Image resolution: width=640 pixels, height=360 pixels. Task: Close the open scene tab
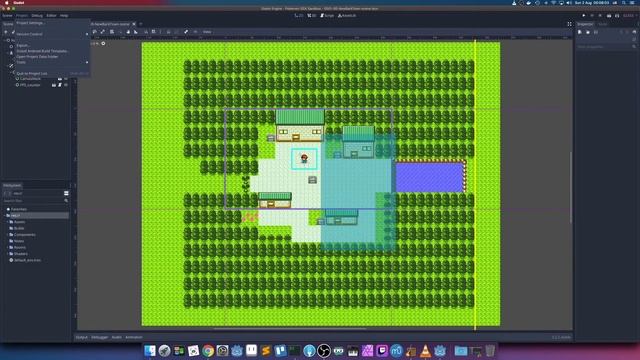click(x=133, y=24)
